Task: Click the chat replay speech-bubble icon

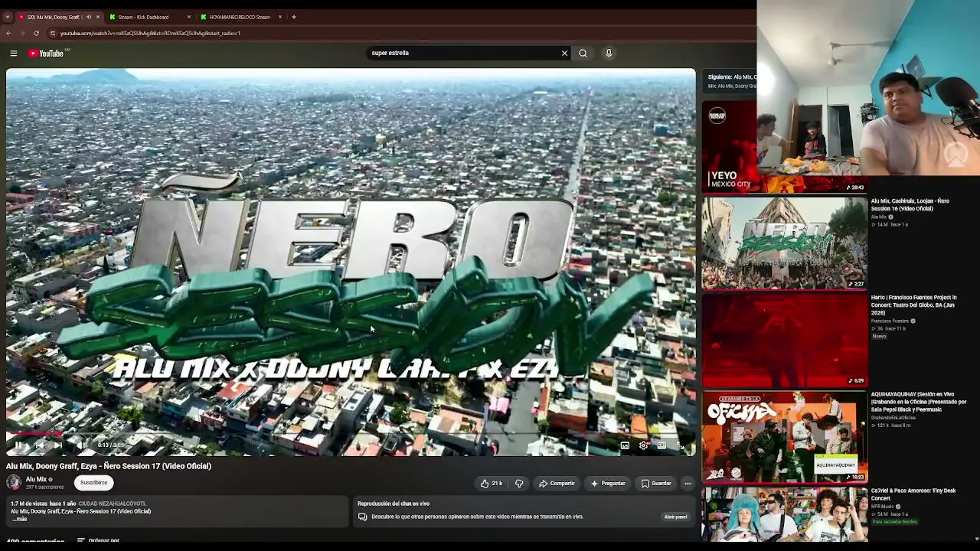Action: 362,517
